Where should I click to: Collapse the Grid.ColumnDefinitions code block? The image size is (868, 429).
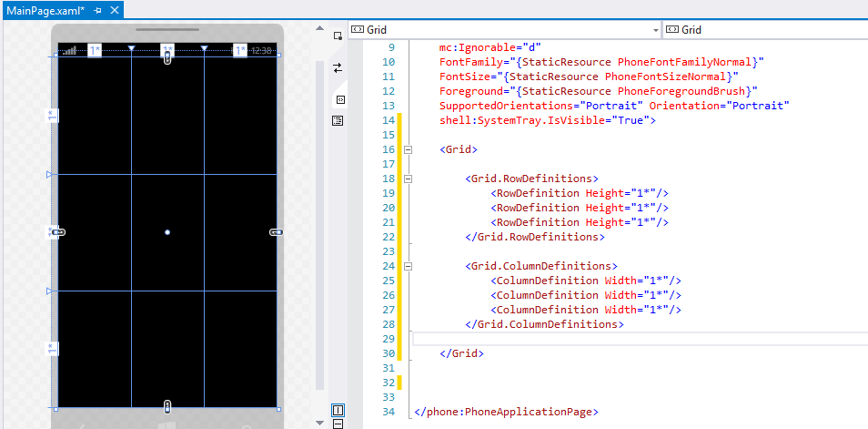[409, 266]
